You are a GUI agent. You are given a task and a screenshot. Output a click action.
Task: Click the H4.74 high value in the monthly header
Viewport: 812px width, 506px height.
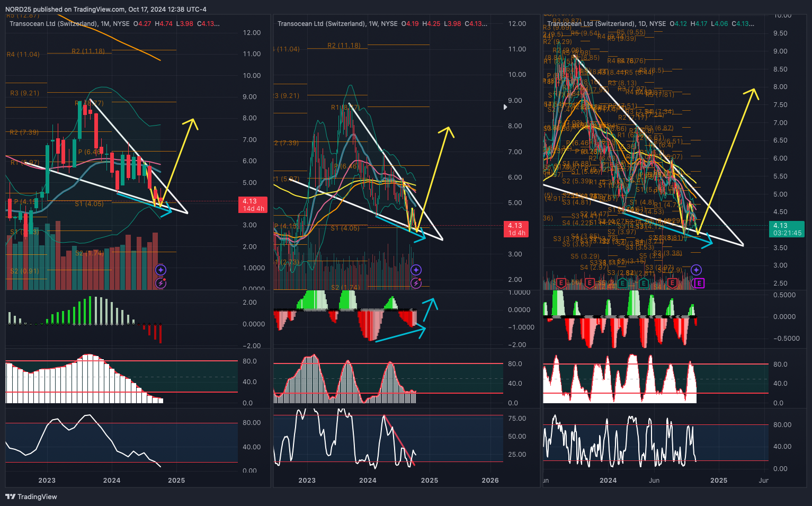point(164,24)
